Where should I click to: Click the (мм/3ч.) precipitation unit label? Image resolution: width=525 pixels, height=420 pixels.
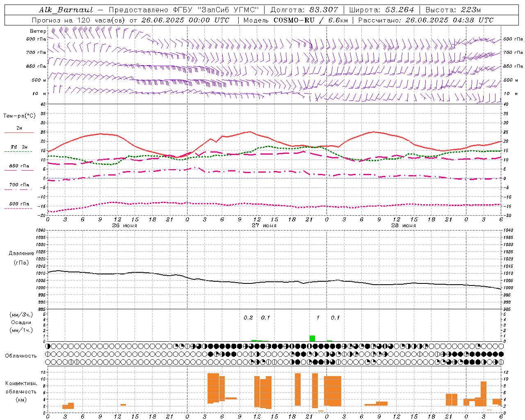click(21, 315)
